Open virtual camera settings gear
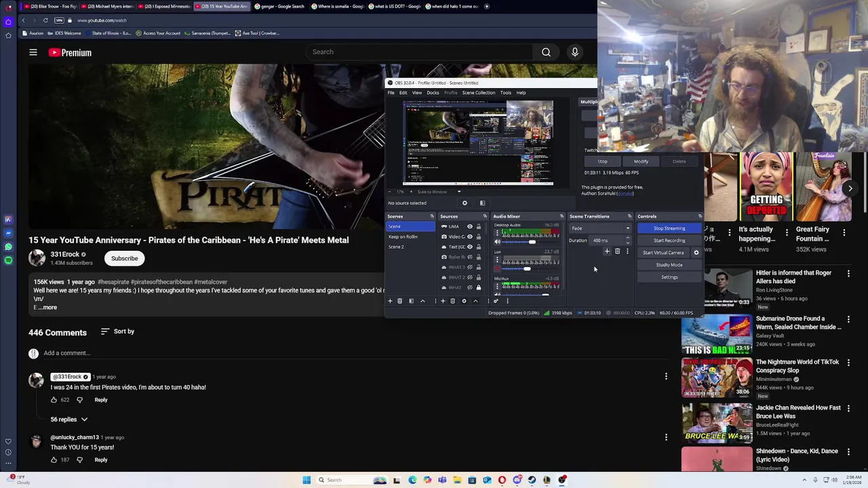This screenshot has width=868, height=488. (696, 253)
